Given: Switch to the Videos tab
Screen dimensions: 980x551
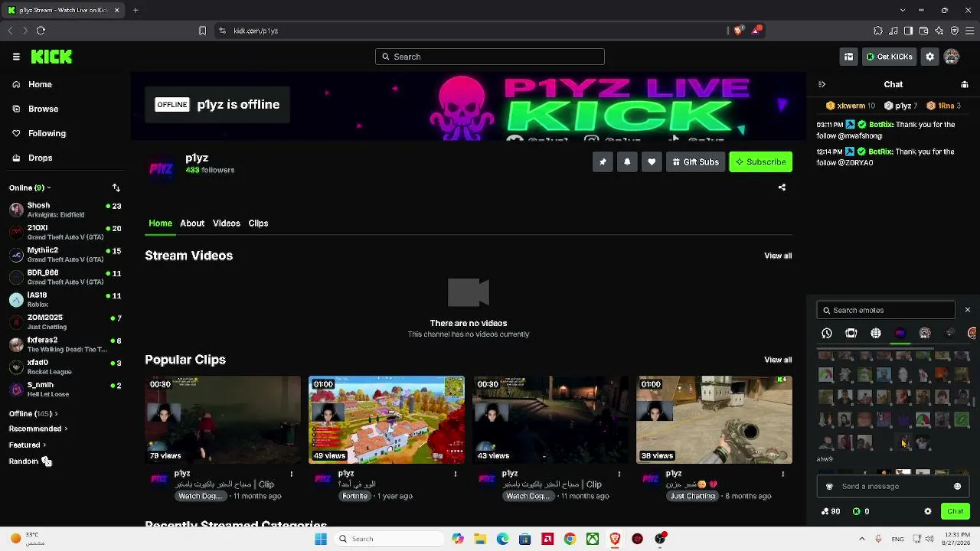Looking at the screenshot, I should coord(226,223).
